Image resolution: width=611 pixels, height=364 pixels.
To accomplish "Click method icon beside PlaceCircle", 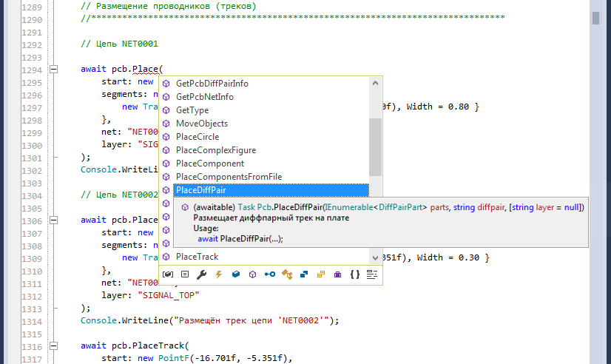I will click(x=166, y=137).
